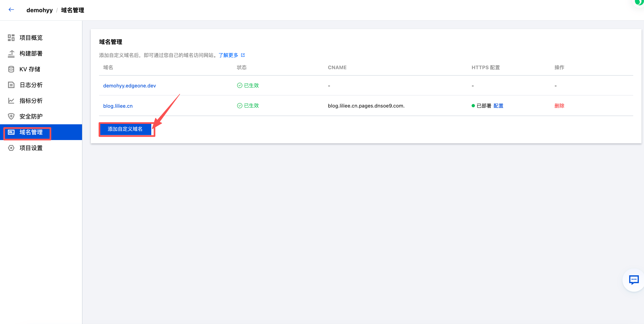This screenshot has width=644, height=324.
Task: Select 域名管理 in the sidebar
Action: pos(31,132)
